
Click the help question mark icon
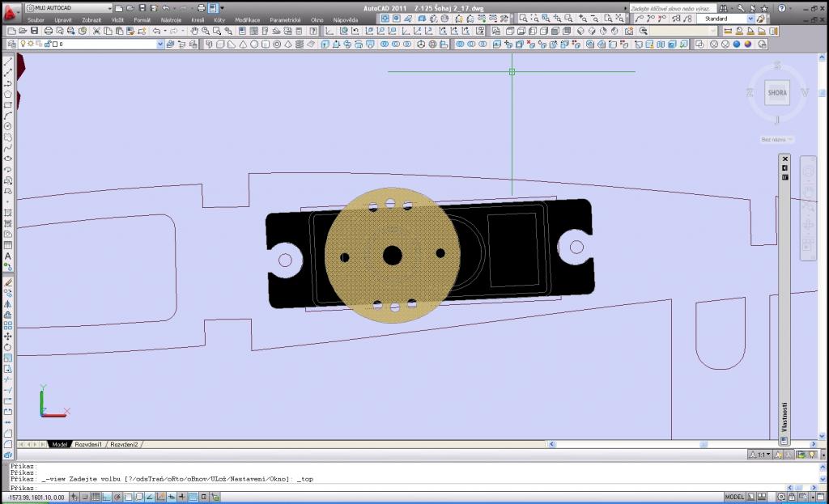(x=782, y=7)
